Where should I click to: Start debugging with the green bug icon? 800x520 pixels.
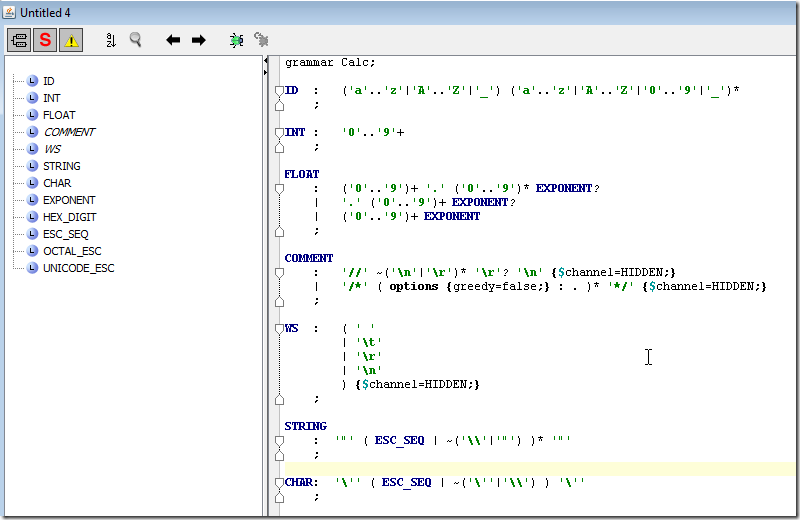[x=236, y=40]
